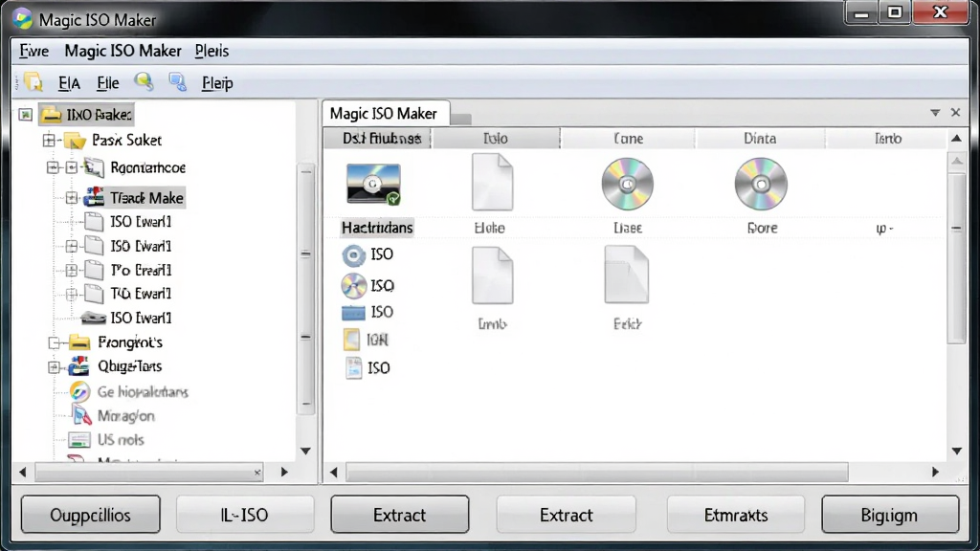Click the Miragion tree icon

80,415
